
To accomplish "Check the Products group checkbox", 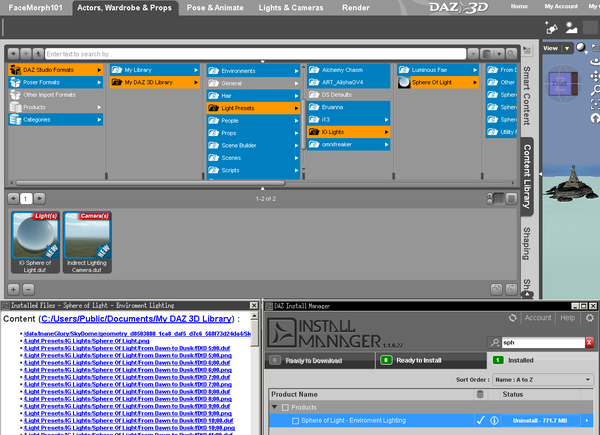I will click(x=285, y=407).
